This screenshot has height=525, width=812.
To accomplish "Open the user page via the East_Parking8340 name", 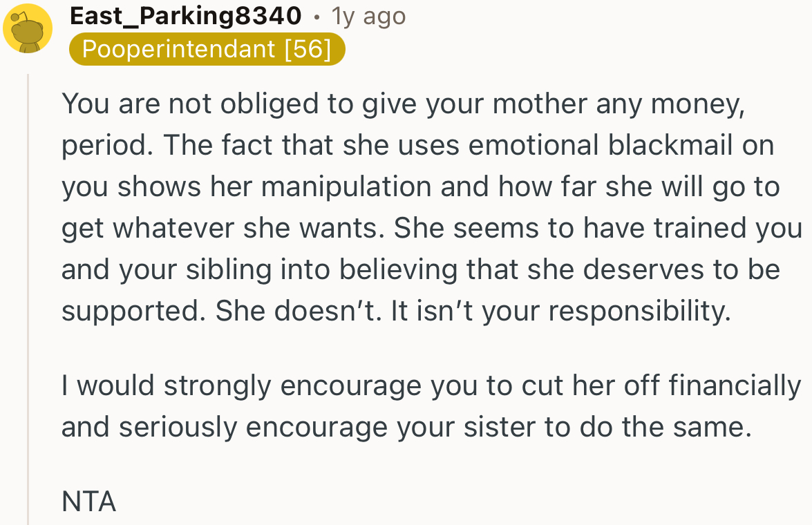I will pos(184,15).
